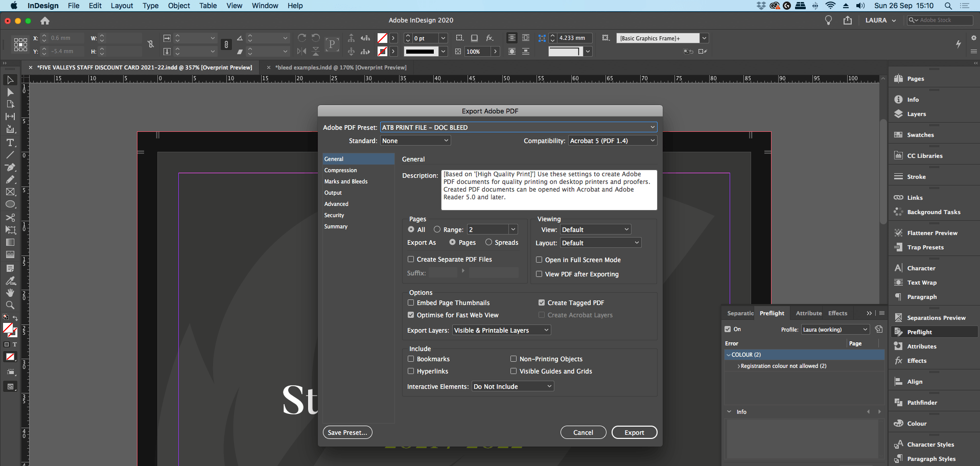Select the Pen tool

pyautogui.click(x=10, y=167)
